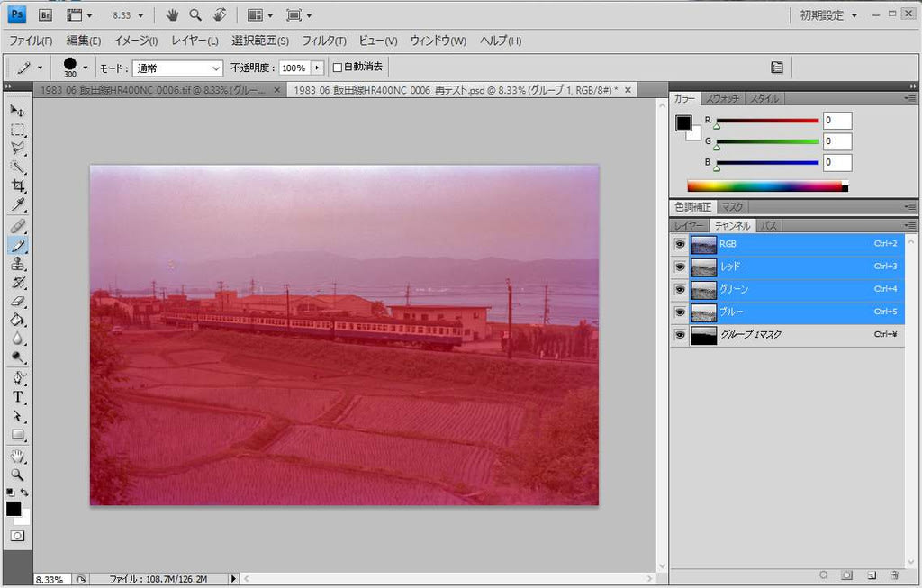
Task: Click the R value input field
Action: pos(836,120)
